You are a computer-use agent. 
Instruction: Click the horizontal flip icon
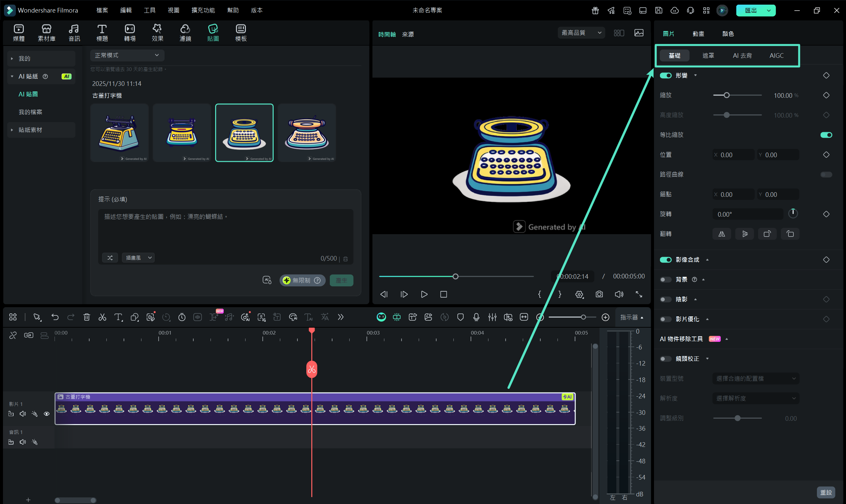[x=722, y=234]
